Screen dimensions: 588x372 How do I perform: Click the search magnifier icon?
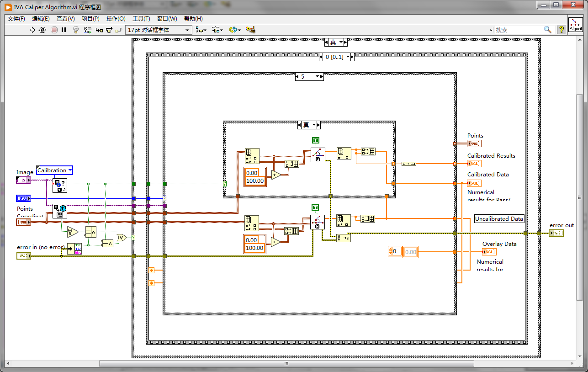click(x=548, y=30)
